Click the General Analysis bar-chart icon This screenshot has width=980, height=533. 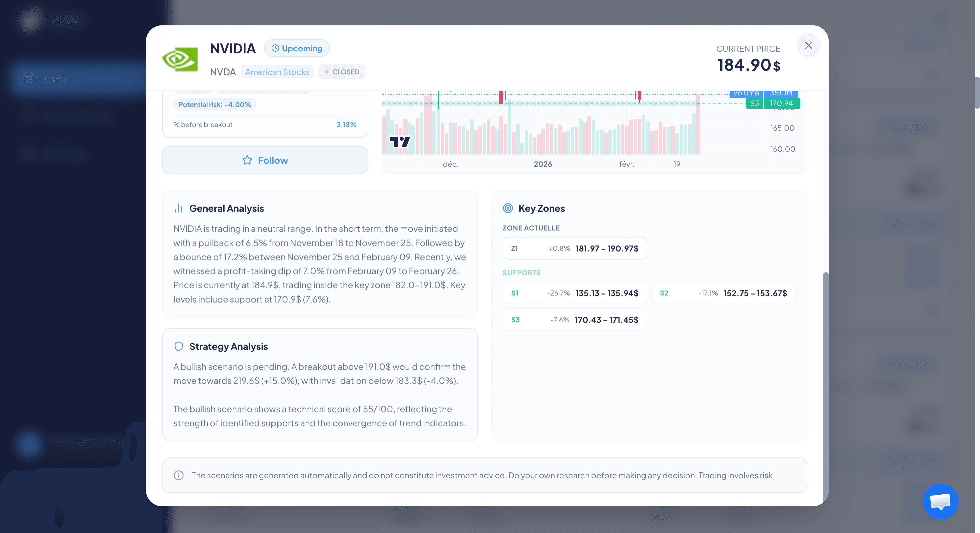pyautogui.click(x=178, y=208)
